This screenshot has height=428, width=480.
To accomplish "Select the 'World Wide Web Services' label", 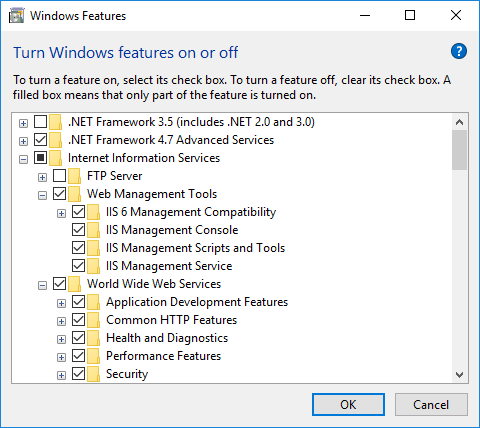I will [x=154, y=284].
